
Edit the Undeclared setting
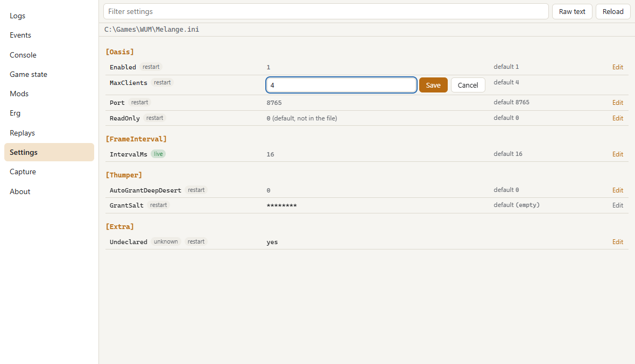pyautogui.click(x=618, y=241)
